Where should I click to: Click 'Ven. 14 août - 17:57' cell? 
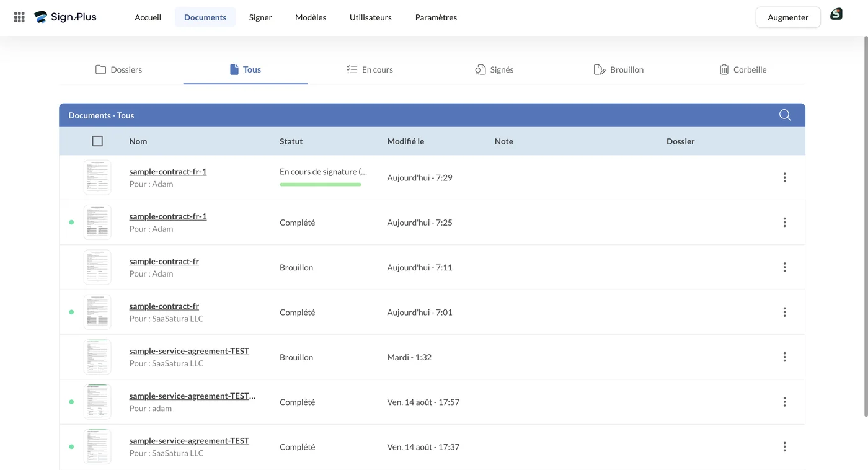pyautogui.click(x=423, y=402)
